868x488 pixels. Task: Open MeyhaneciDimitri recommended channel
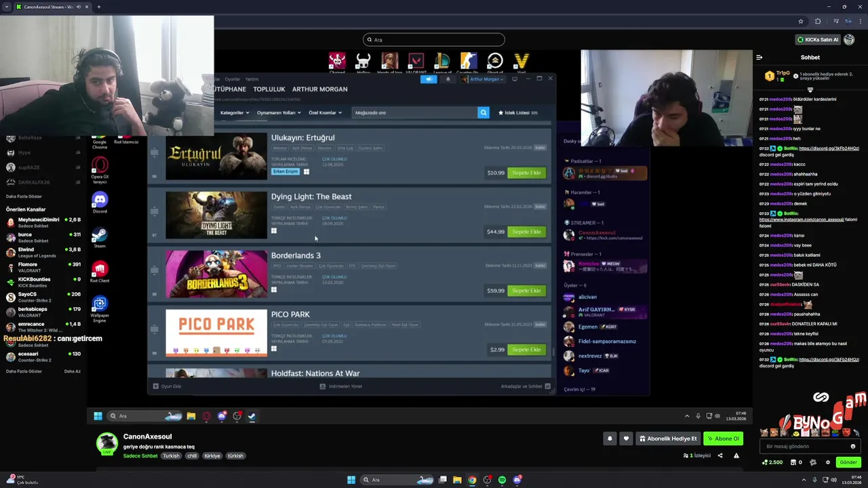[42, 222]
